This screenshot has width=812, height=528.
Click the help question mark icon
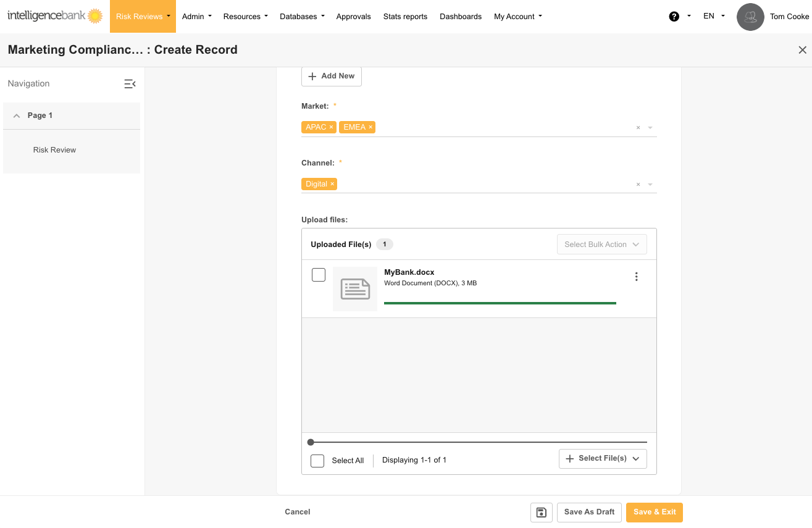pos(674,17)
